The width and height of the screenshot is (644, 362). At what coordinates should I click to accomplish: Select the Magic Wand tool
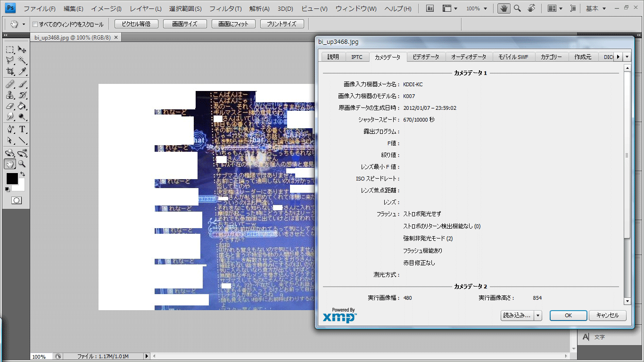(22, 60)
